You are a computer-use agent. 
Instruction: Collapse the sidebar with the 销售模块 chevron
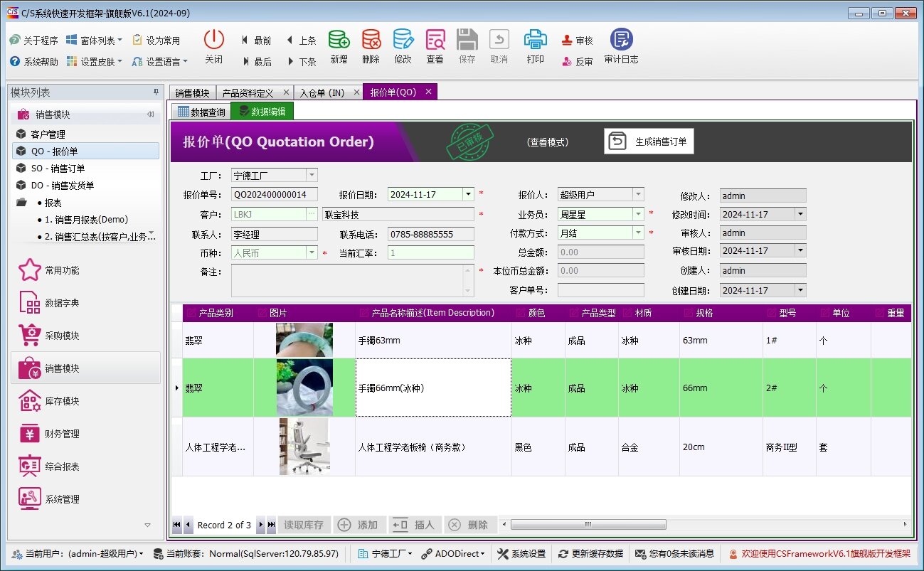pos(151,112)
